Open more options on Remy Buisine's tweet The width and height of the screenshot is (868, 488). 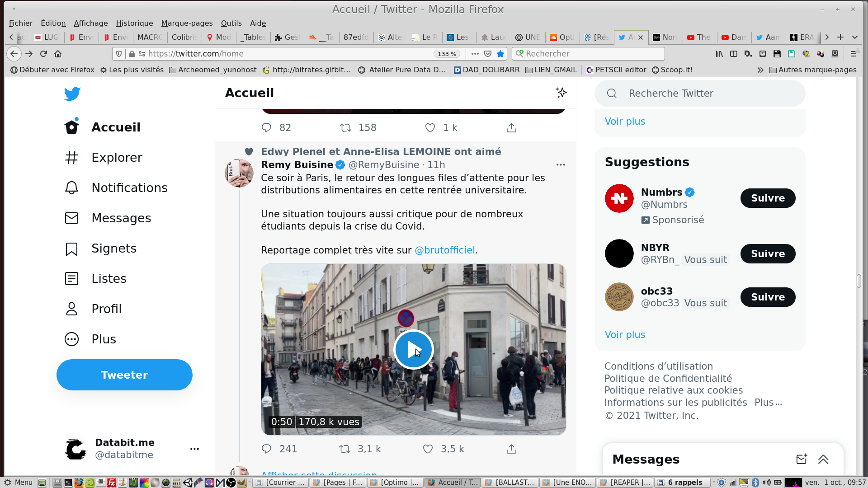(x=561, y=164)
